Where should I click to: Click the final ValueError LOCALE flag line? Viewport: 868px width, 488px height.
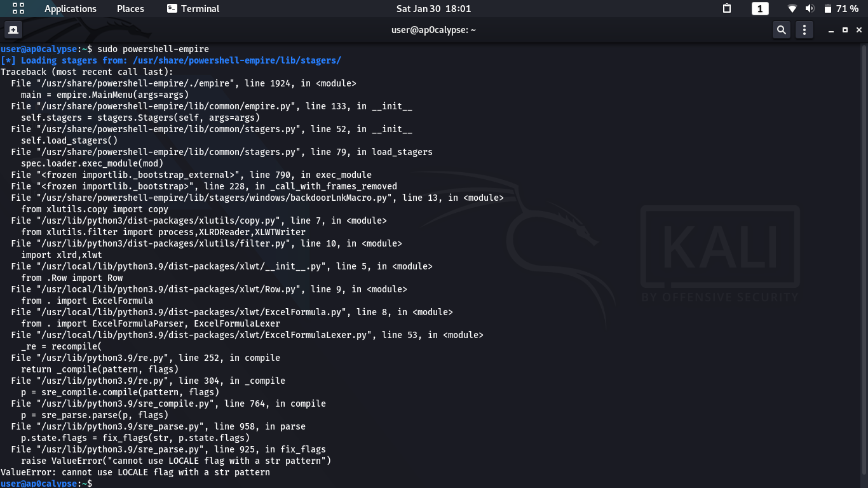135,472
